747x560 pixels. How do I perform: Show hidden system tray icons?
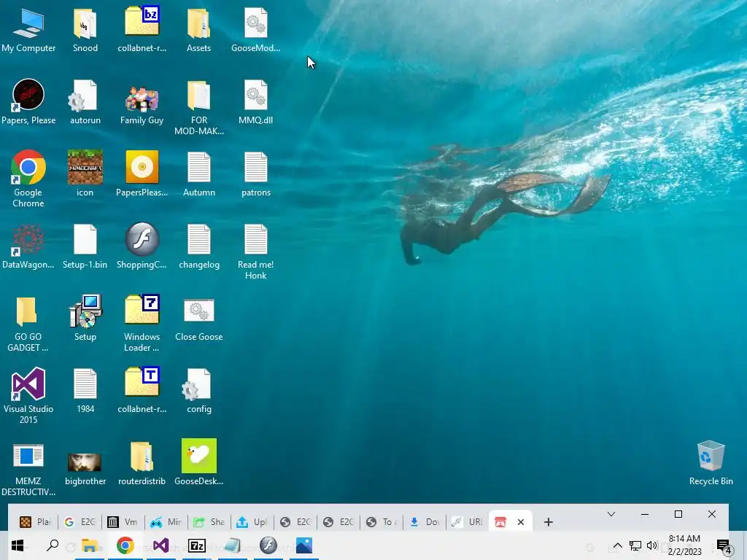617,545
